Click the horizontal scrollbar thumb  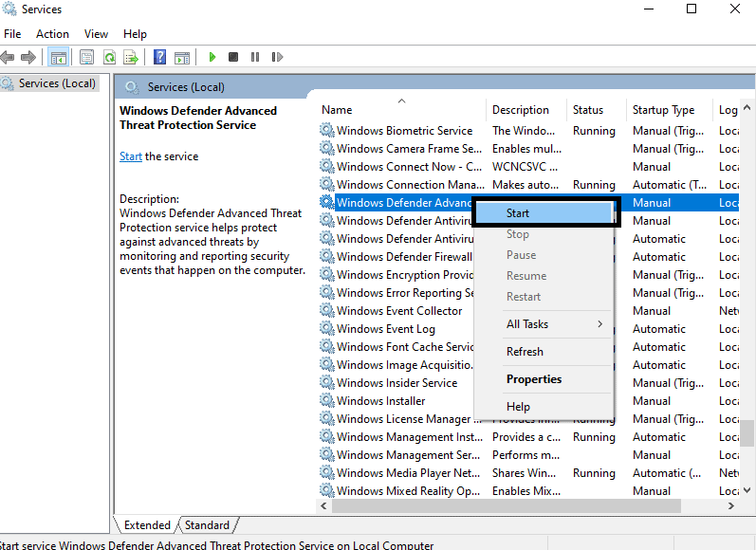[507, 505]
